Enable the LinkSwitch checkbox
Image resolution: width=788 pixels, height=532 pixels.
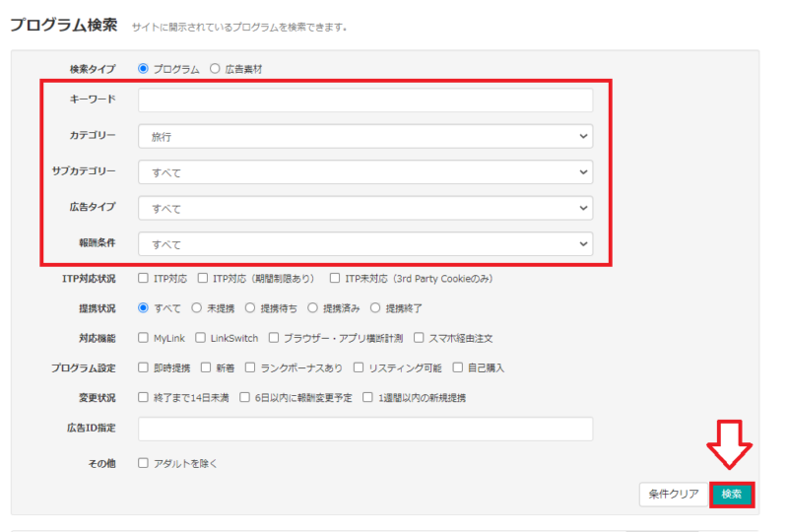(200, 337)
